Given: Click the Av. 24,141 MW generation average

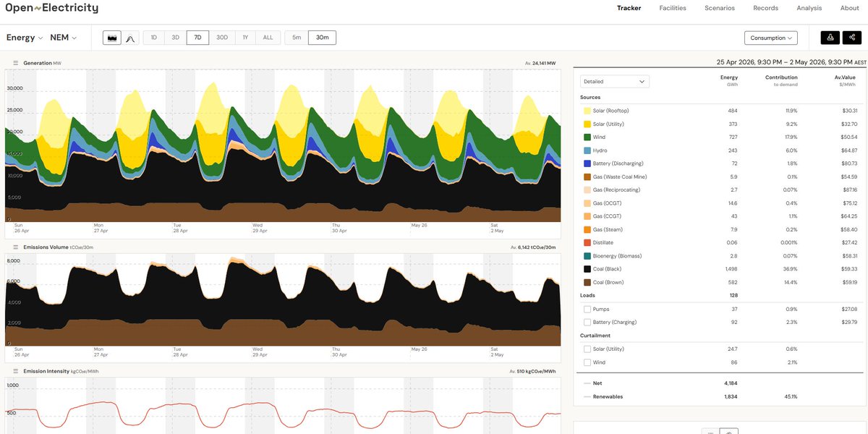Looking at the screenshot, I should pyautogui.click(x=540, y=63).
